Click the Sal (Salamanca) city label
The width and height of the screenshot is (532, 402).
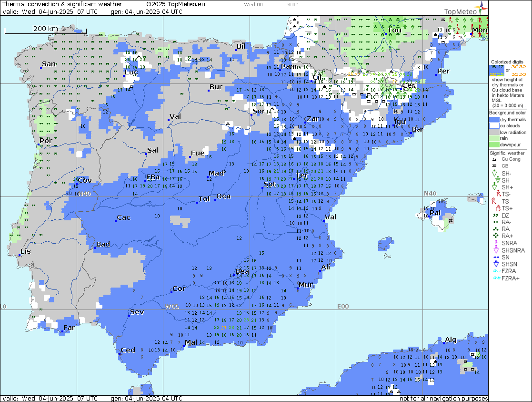click(x=152, y=150)
